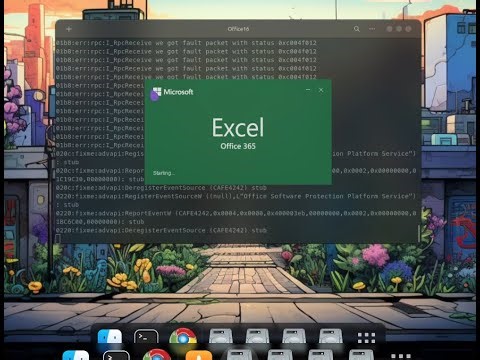The image size is (480, 360).
Task: Click the top "01b8:err:rpc:I_RpcReceive" line in the terminal
Action: (x=186, y=43)
